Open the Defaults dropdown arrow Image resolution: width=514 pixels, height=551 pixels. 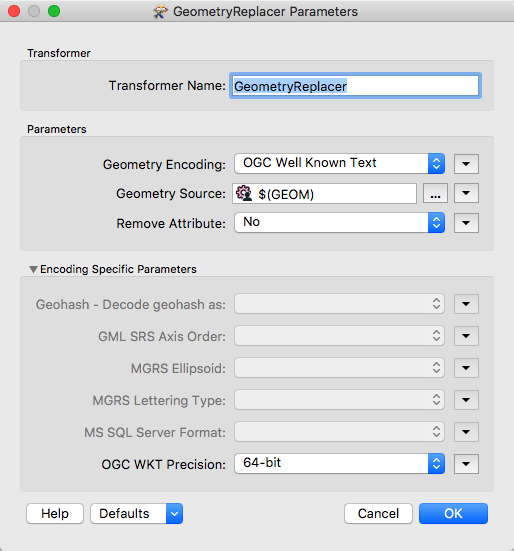[174, 514]
